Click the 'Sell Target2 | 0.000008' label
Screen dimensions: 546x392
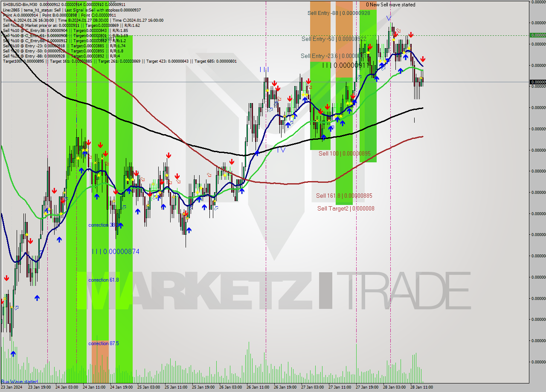346,208
